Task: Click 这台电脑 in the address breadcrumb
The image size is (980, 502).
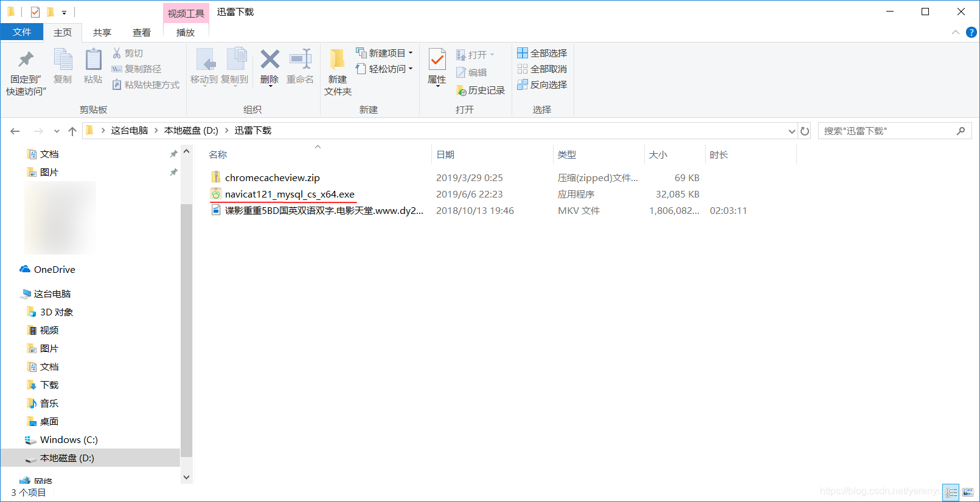Action: click(x=130, y=131)
